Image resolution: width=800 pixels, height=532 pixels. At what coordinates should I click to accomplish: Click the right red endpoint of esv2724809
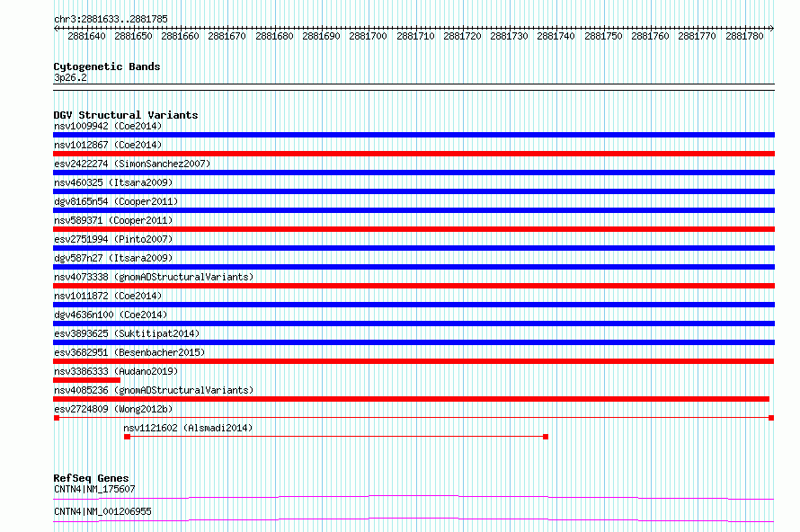[771, 418]
